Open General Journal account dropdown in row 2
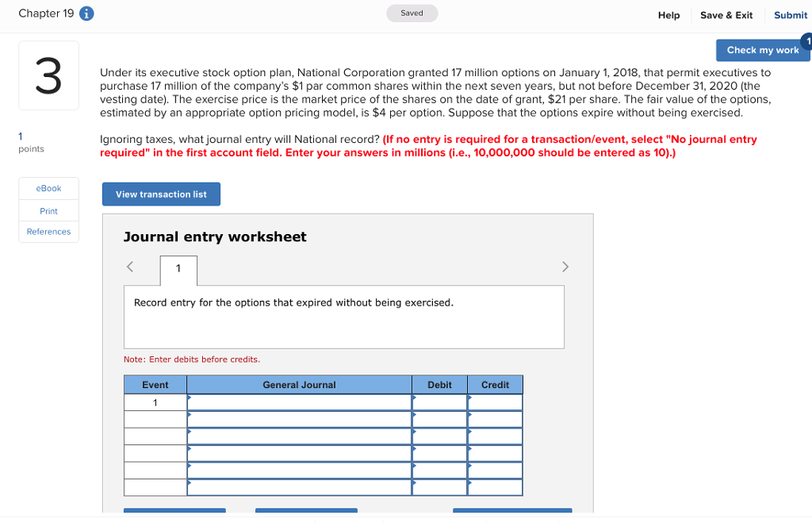This screenshot has height=523, width=812. click(299, 419)
